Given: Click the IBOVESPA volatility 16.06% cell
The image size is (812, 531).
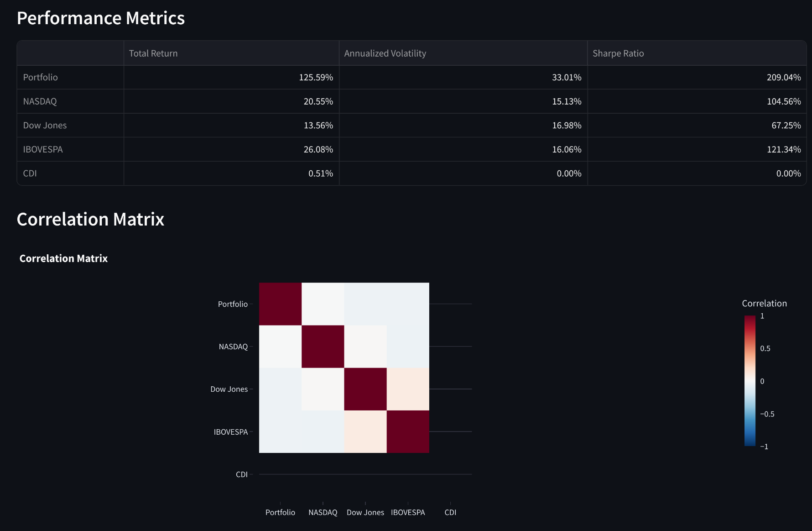Looking at the screenshot, I should 463,149.
